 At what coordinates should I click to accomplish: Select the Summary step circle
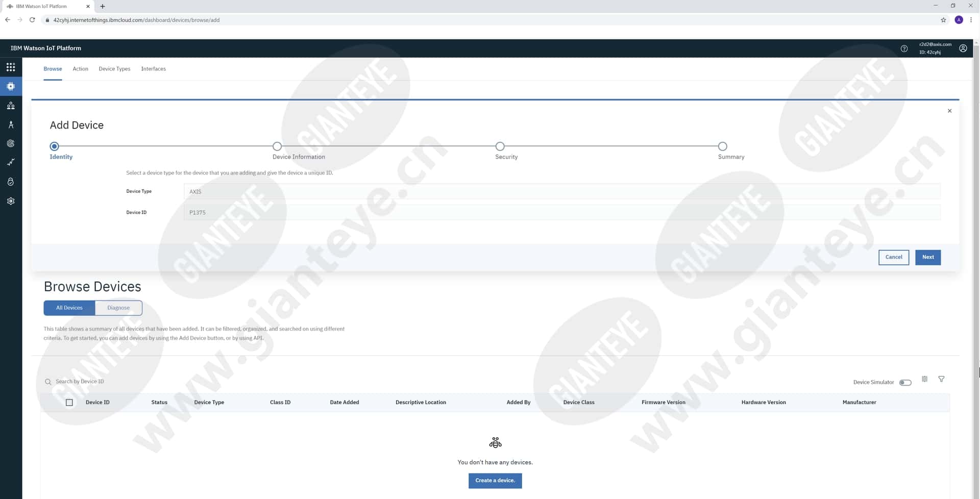click(722, 146)
